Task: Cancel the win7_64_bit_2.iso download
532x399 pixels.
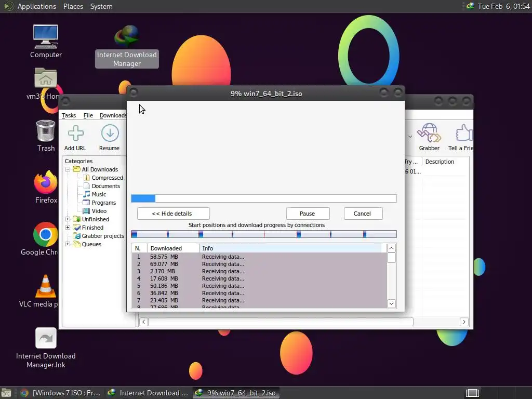Action: click(x=363, y=214)
